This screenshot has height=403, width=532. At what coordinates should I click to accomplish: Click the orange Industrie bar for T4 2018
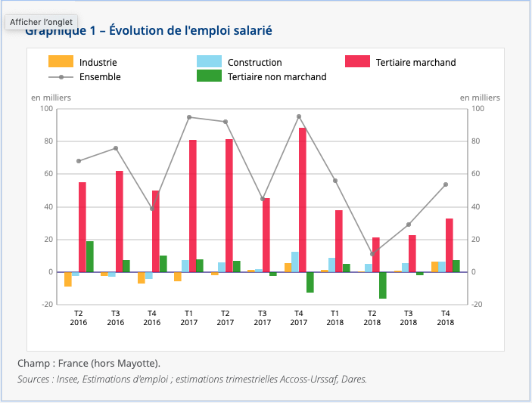click(x=434, y=267)
